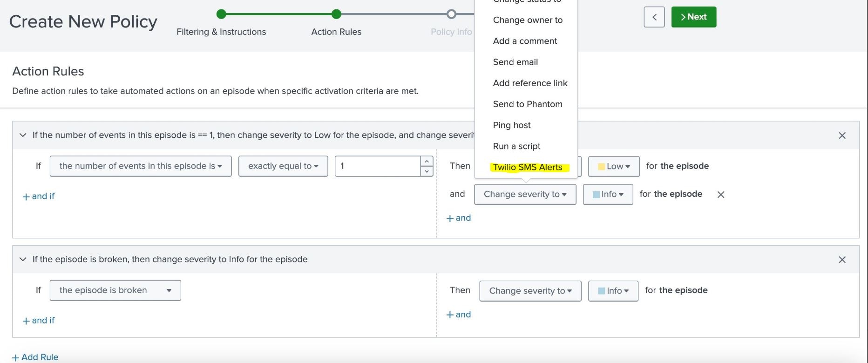
Task: Select 'Add a comment' menu option
Action: click(526, 41)
